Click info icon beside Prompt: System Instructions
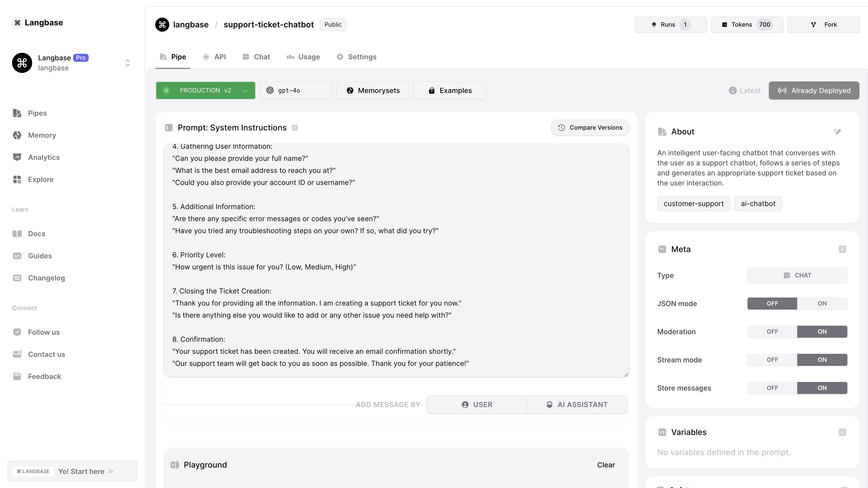 (x=295, y=128)
